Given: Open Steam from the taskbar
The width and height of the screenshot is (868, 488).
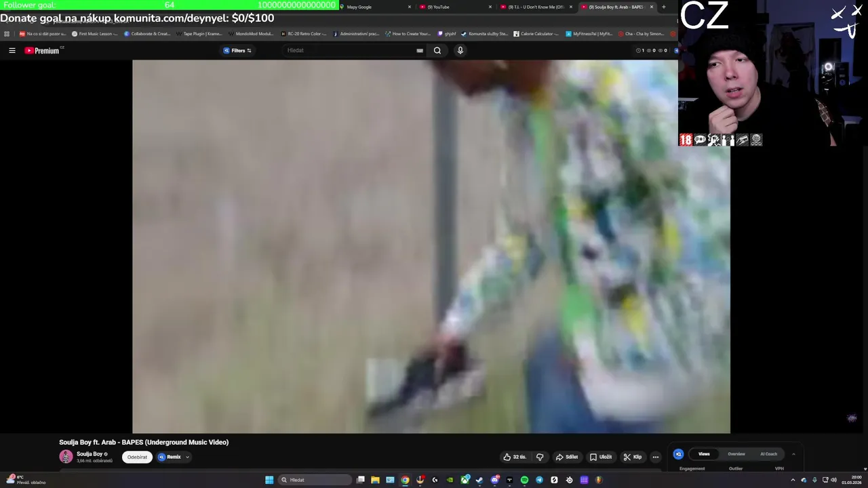Looking at the screenshot, I should (479, 480).
